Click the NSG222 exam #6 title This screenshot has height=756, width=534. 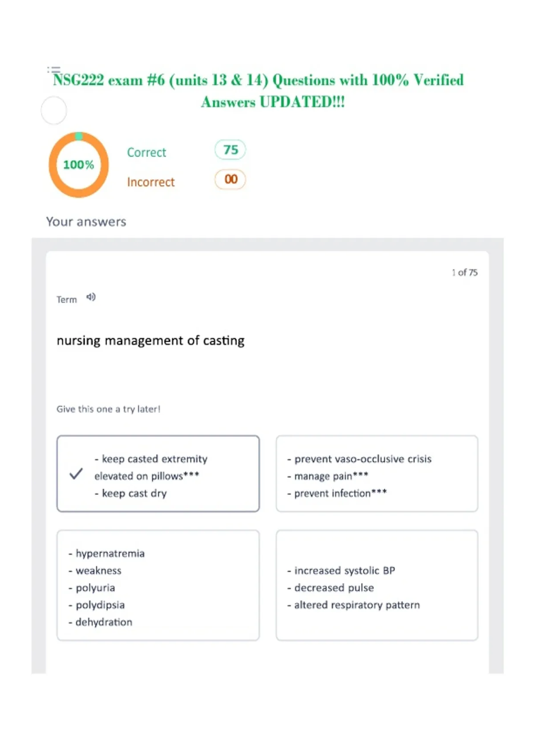tap(259, 91)
